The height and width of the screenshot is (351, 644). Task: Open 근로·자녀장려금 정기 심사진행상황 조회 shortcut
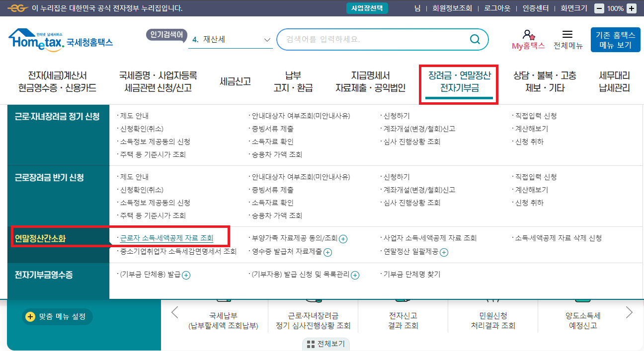click(313, 321)
